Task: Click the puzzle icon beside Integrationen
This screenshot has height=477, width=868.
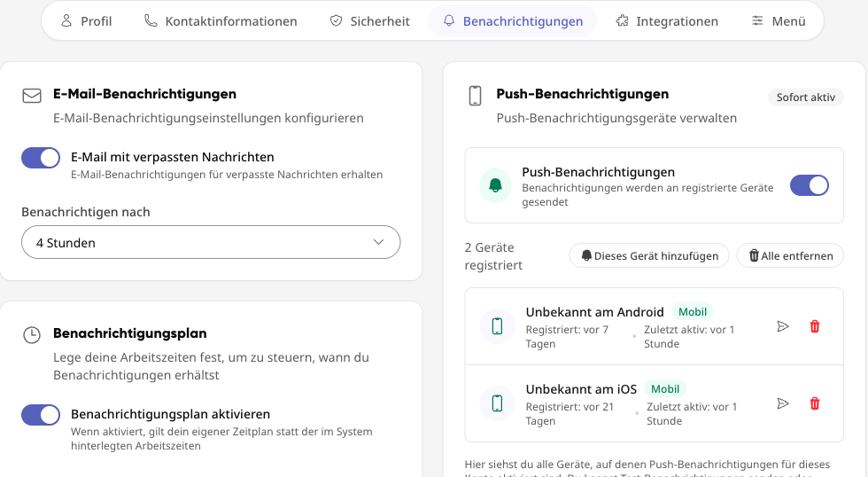Action: (x=622, y=21)
